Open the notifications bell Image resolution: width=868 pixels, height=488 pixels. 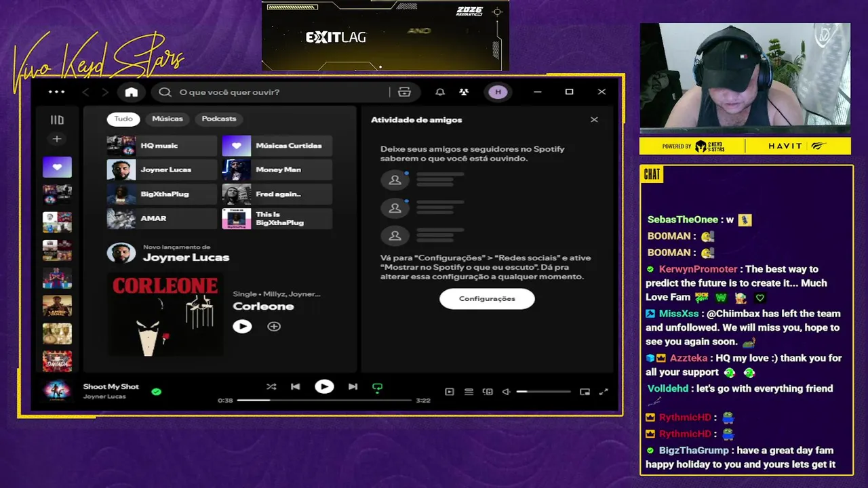click(440, 92)
